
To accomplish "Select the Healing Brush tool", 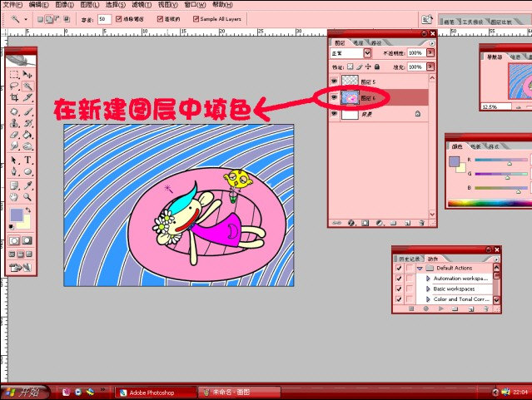I will coord(14,111).
